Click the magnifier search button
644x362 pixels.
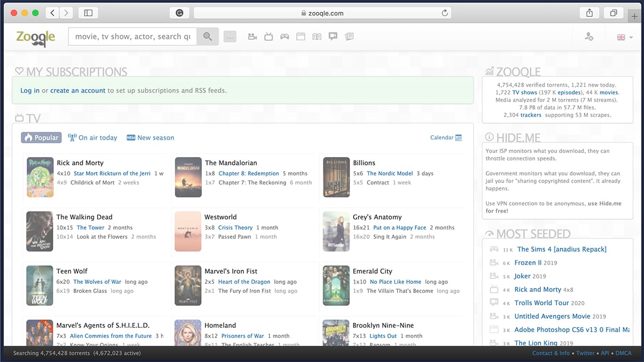point(208,36)
